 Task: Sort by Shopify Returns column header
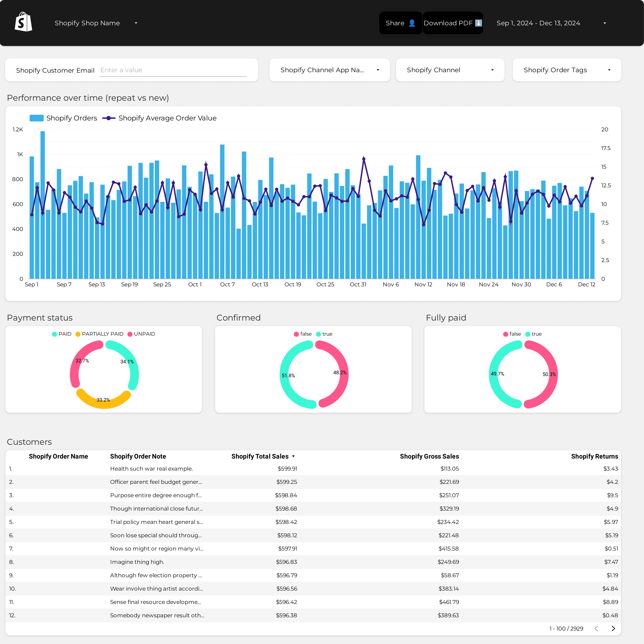pyautogui.click(x=594, y=456)
